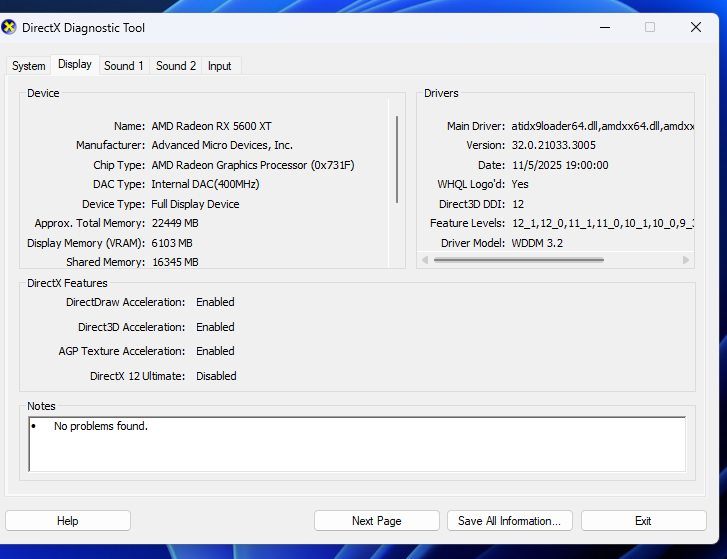The width and height of the screenshot is (727, 559).
Task: Select the Display tab
Action: pos(75,64)
